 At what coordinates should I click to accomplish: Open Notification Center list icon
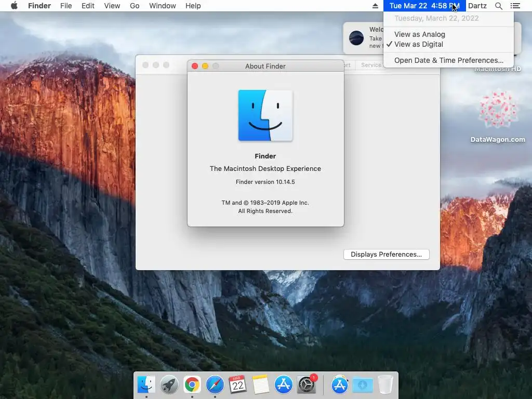click(x=515, y=6)
